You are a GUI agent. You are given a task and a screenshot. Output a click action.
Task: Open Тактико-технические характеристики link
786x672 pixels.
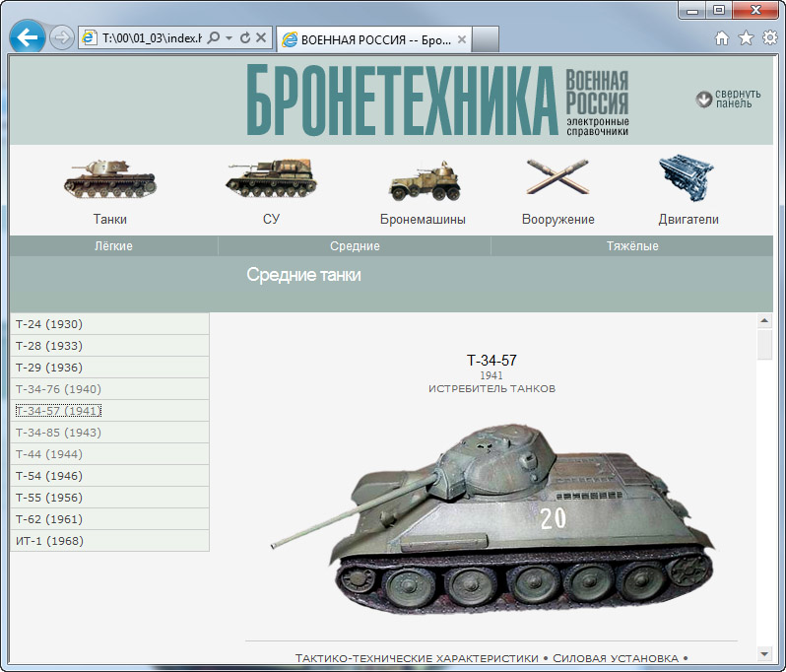coord(417,658)
